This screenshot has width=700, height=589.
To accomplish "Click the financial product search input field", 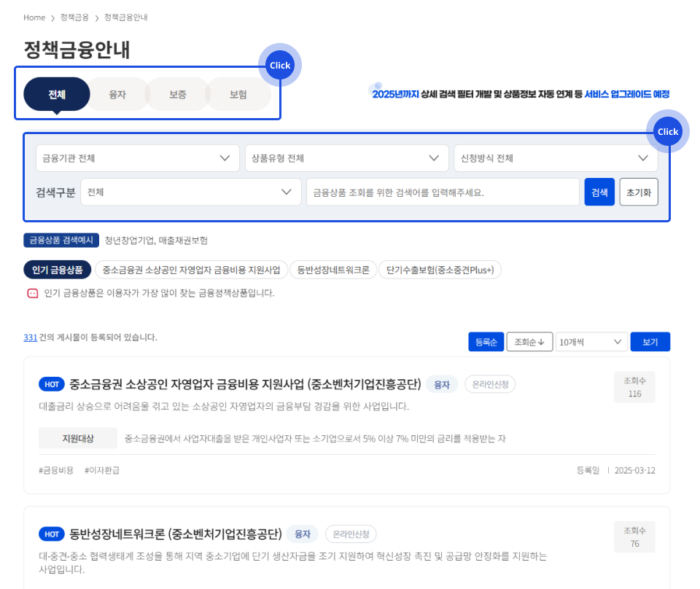I will point(443,192).
